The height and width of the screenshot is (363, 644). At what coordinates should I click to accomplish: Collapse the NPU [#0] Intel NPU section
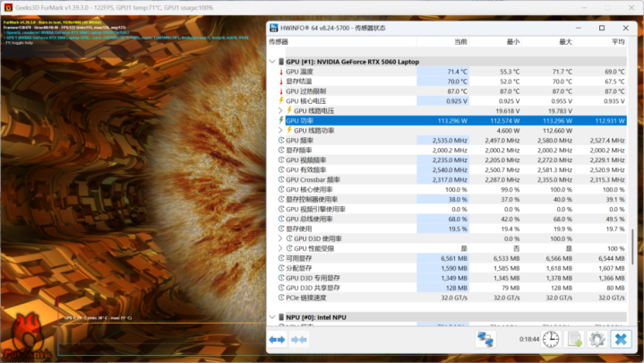click(272, 317)
